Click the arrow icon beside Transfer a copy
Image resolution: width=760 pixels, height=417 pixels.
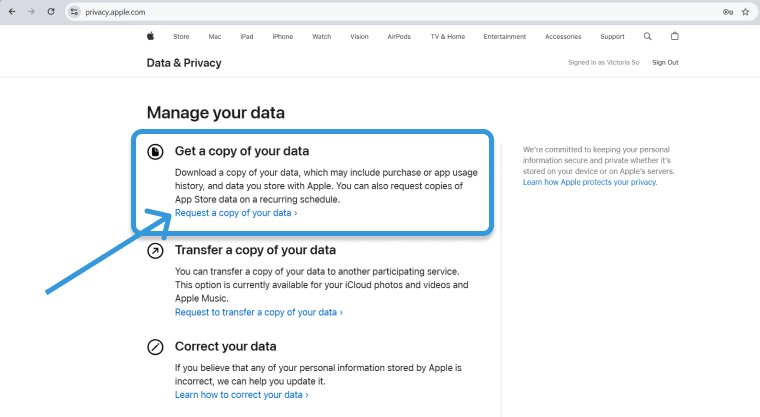(x=155, y=251)
